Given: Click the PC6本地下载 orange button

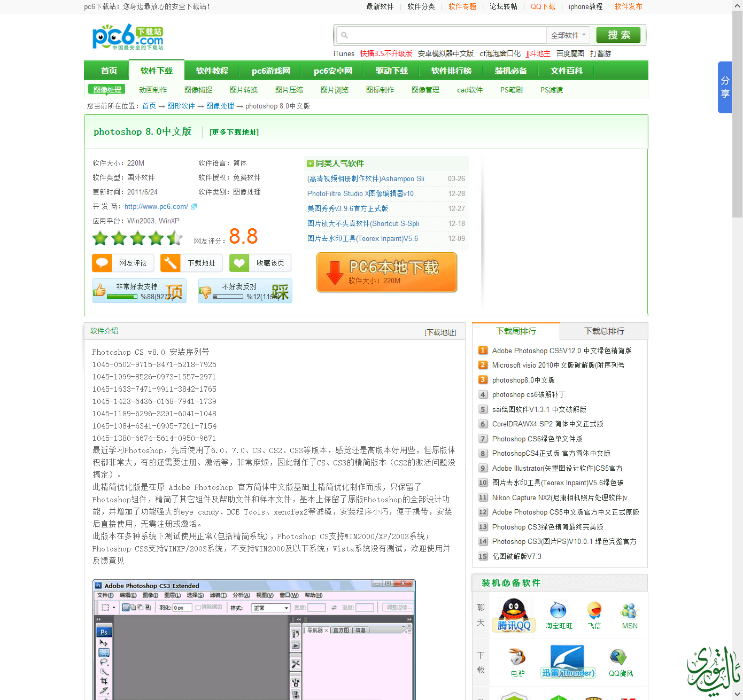Looking at the screenshot, I should [386, 273].
